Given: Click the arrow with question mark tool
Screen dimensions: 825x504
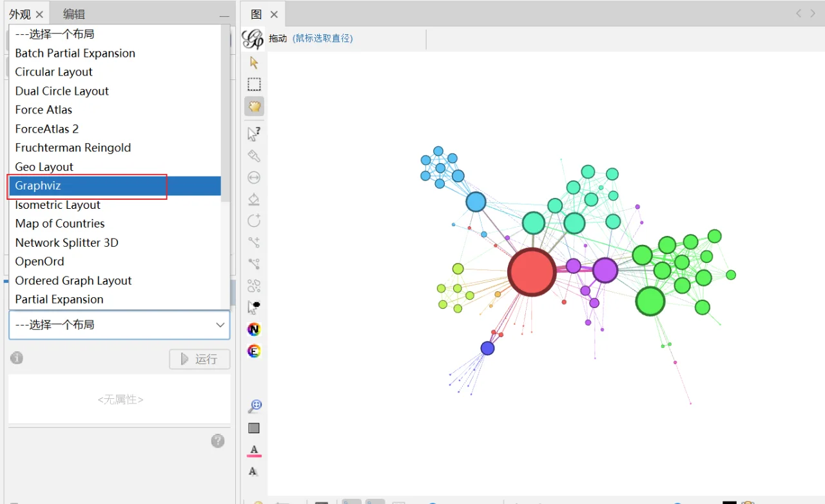Looking at the screenshot, I should [254, 133].
